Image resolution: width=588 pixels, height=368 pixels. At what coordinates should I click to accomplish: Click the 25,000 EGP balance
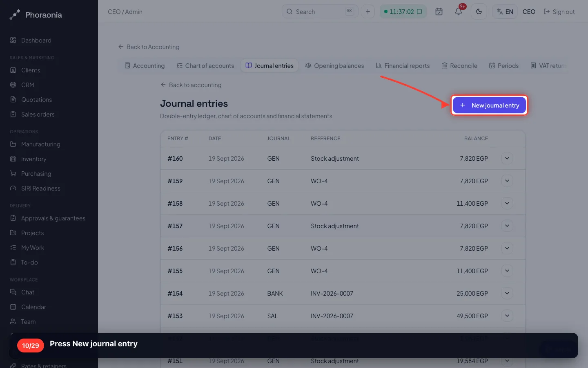click(472, 293)
